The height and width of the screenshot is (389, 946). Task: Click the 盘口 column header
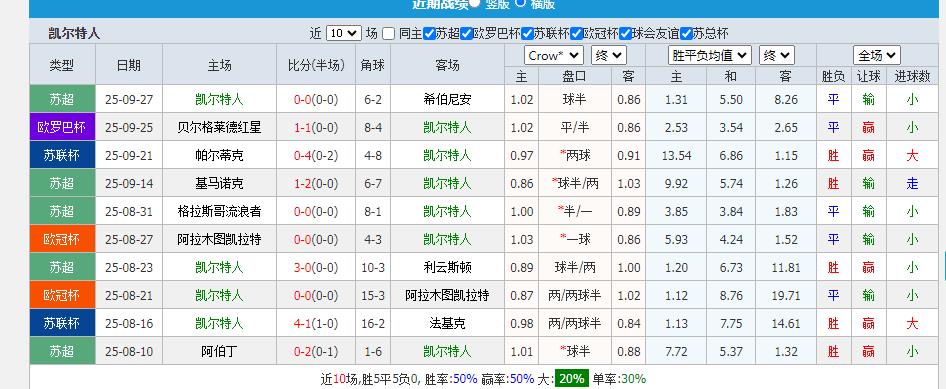pos(574,77)
